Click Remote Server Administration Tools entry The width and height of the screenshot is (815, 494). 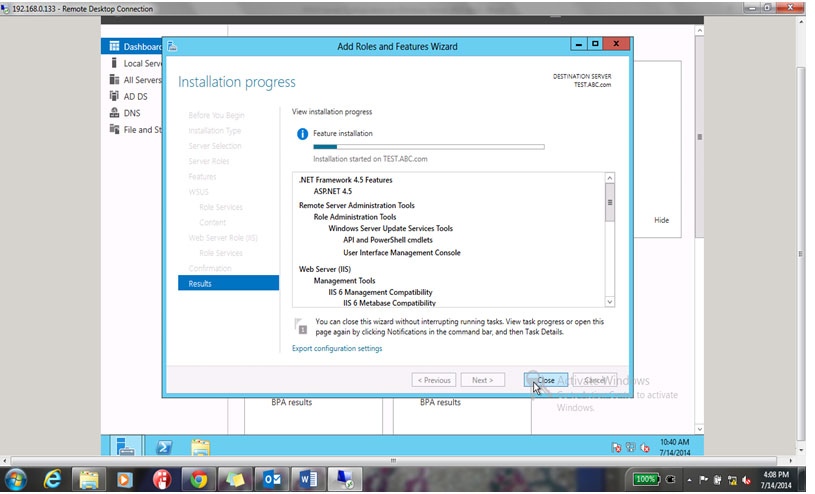click(357, 205)
